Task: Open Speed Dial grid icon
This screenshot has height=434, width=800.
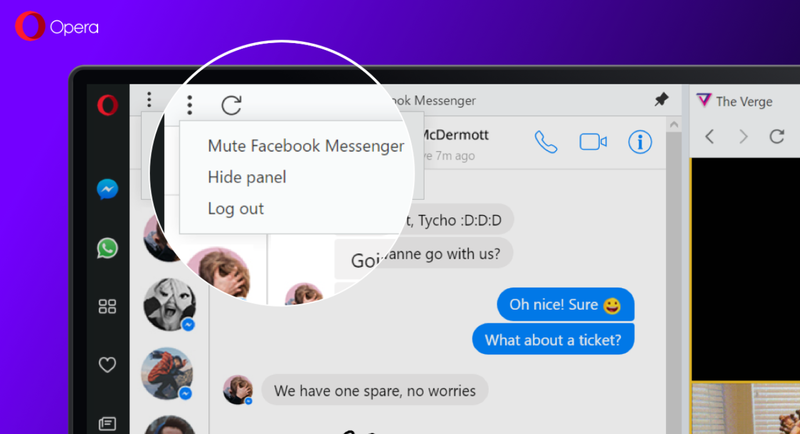Action: (x=107, y=307)
